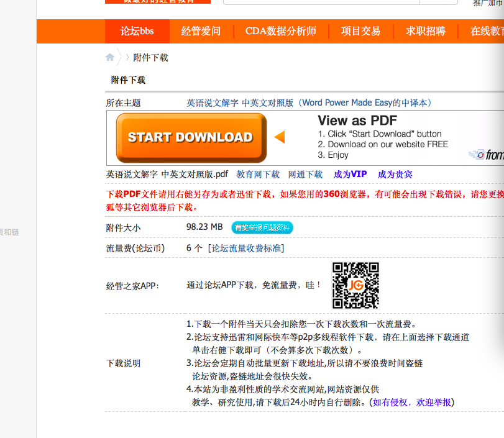
Task: Click the home icon in breadcrumb
Action: (x=110, y=57)
